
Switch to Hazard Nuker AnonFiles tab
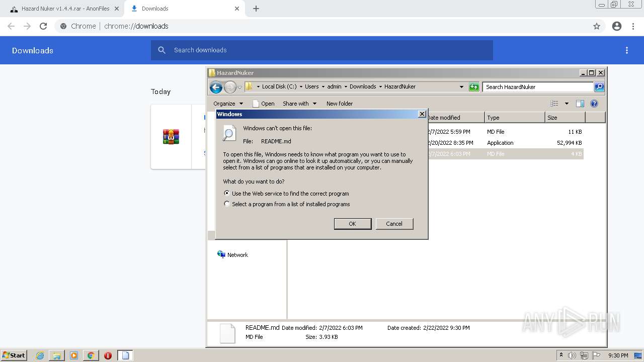[x=62, y=9]
